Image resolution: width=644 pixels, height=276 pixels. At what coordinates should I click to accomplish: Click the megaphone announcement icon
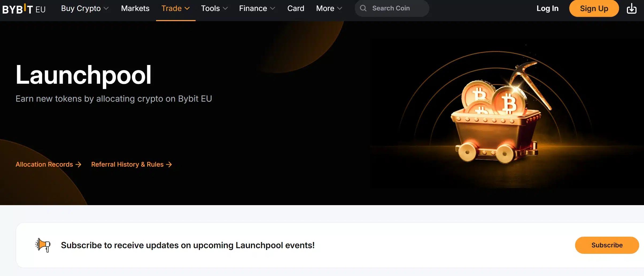[x=43, y=245]
